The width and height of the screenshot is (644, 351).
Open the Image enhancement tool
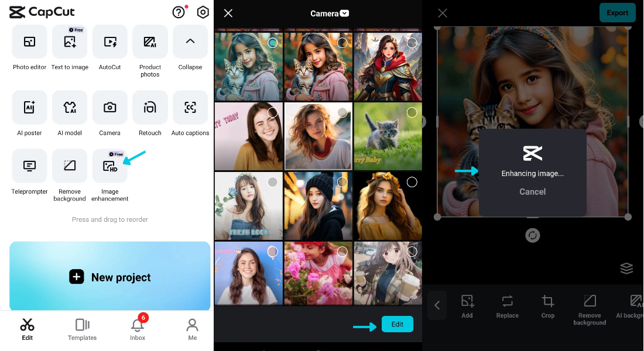click(109, 166)
